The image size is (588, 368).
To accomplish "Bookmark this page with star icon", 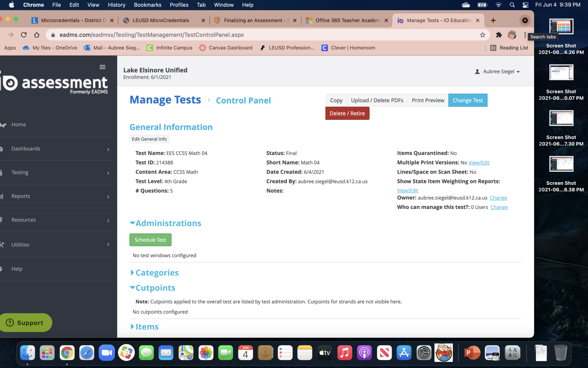I will tap(482, 35).
